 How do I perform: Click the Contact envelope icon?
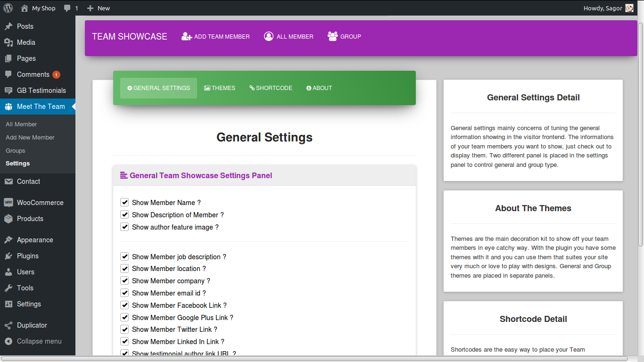pos(8,181)
